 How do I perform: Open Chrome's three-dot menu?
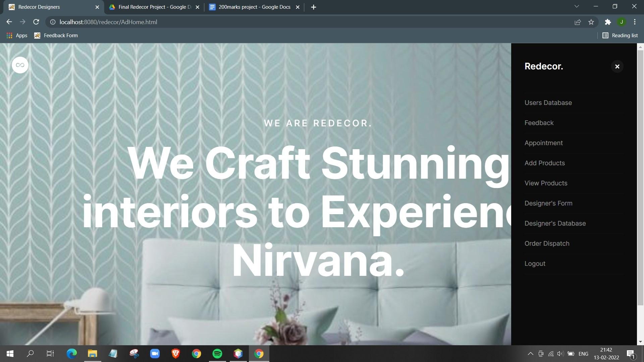[635, 22]
